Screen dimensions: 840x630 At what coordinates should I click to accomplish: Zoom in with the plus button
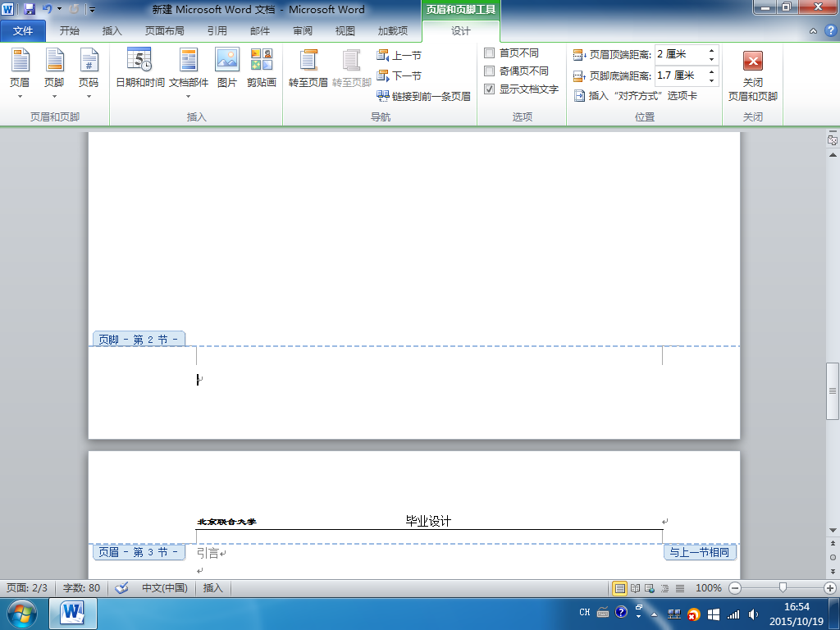point(830,588)
